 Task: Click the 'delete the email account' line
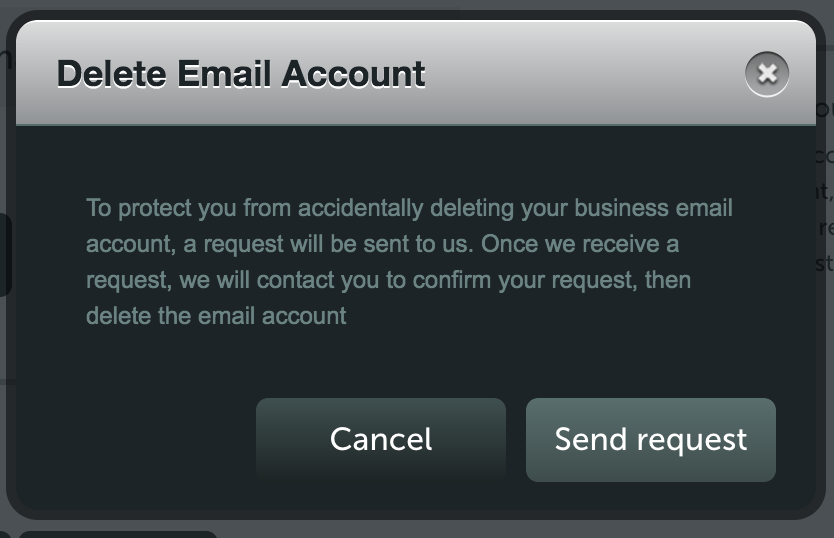coord(216,316)
